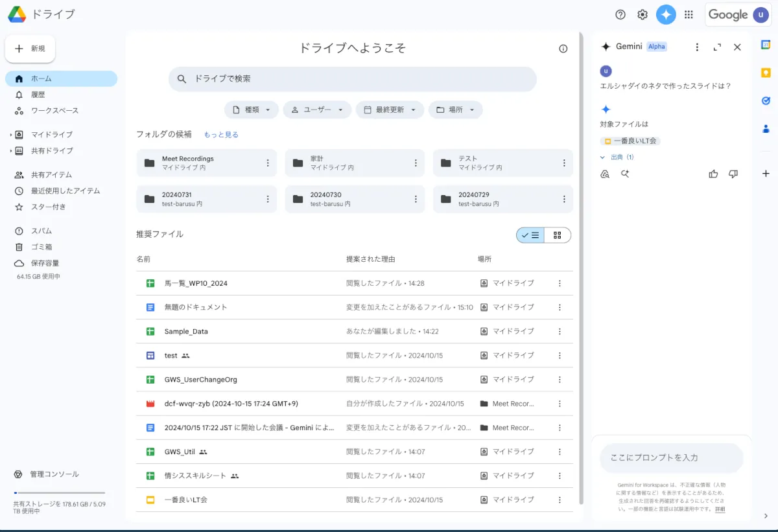Open the 種類 filter dropdown
Image resolution: width=778 pixels, height=532 pixels.
pos(252,110)
